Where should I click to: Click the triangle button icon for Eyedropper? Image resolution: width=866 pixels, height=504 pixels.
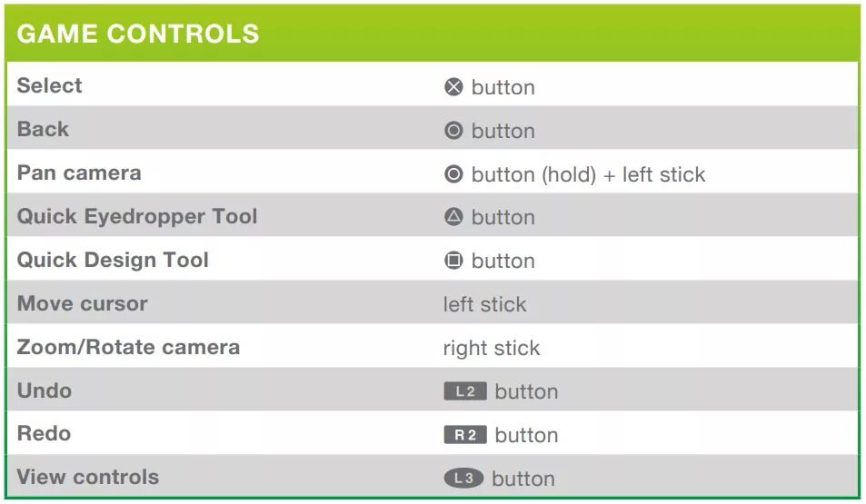tap(453, 216)
